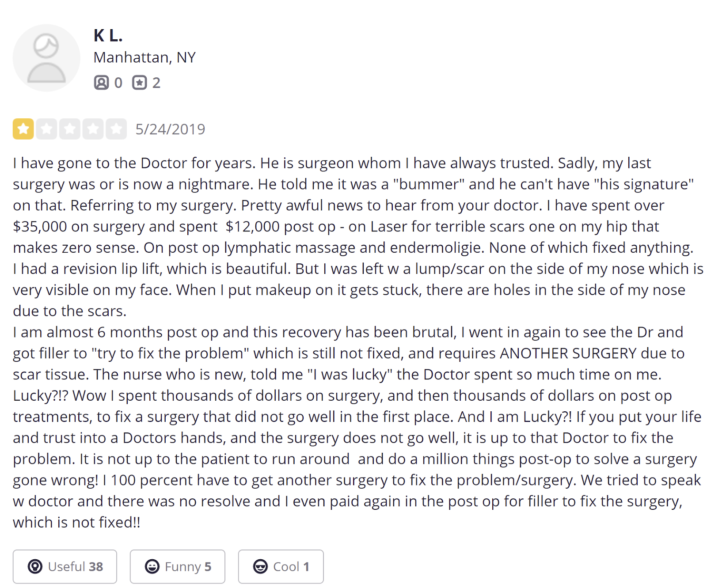This screenshot has height=588, width=707.
Task: Vote this review as Cool
Action: coord(281,566)
